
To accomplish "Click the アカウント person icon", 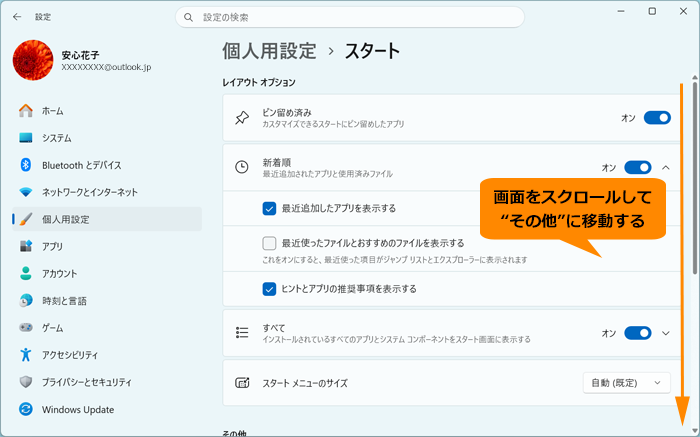I will (x=26, y=274).
